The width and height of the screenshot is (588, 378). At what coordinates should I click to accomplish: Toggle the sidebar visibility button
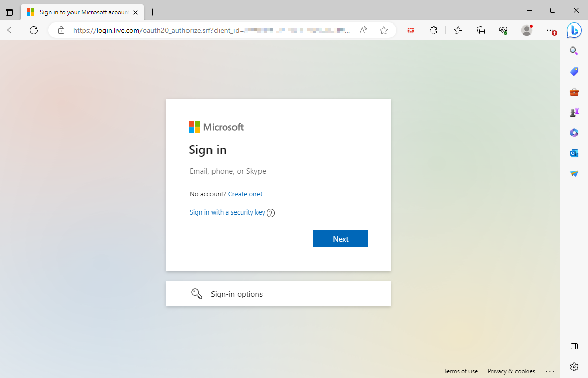click(x=574, y=346)
